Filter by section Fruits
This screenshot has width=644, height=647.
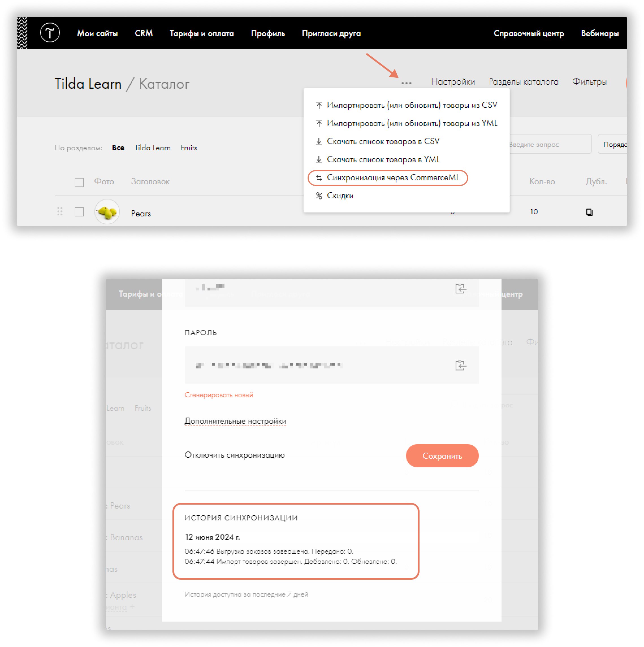(x=189, y=148)
